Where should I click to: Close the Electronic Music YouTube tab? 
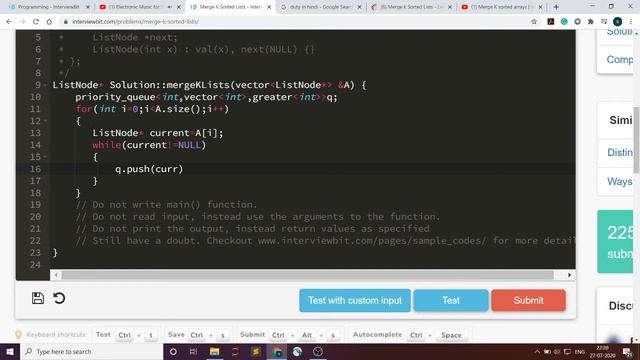point(178,7)
